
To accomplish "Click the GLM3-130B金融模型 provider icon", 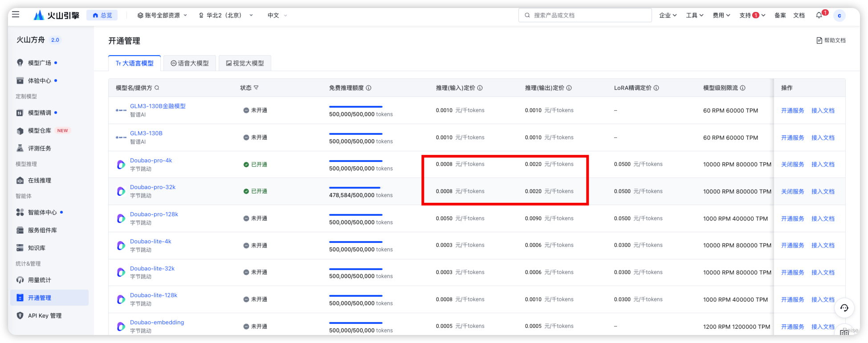I will pos(121,110).
